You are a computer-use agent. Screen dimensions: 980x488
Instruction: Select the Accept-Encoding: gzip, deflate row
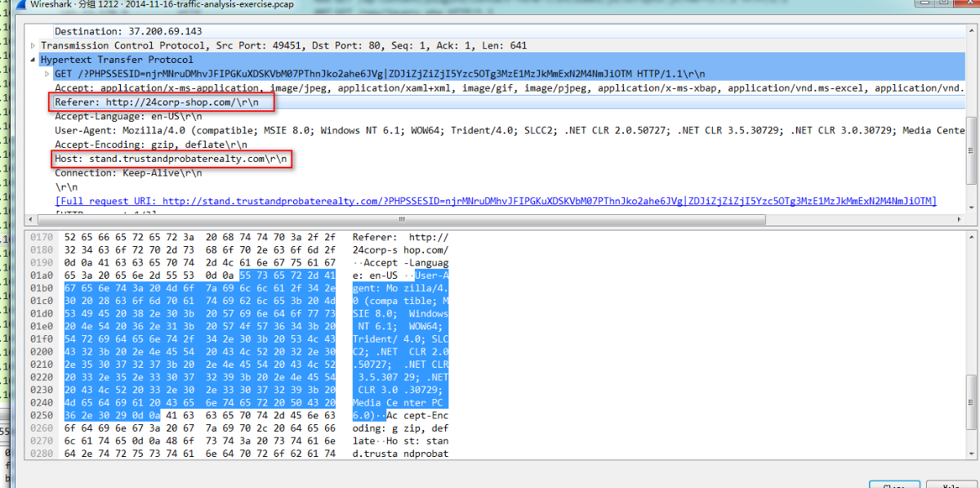tap(150, 144)
